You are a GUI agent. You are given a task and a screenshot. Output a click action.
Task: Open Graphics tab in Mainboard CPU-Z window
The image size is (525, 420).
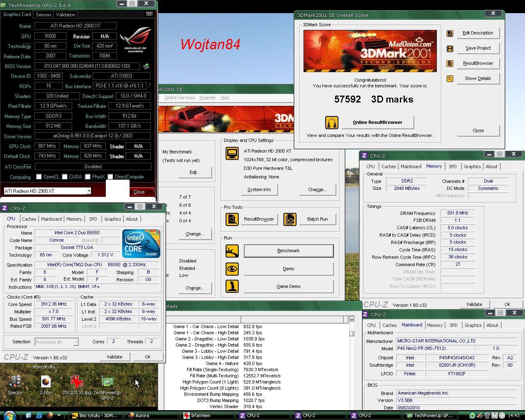coord(473,325)
